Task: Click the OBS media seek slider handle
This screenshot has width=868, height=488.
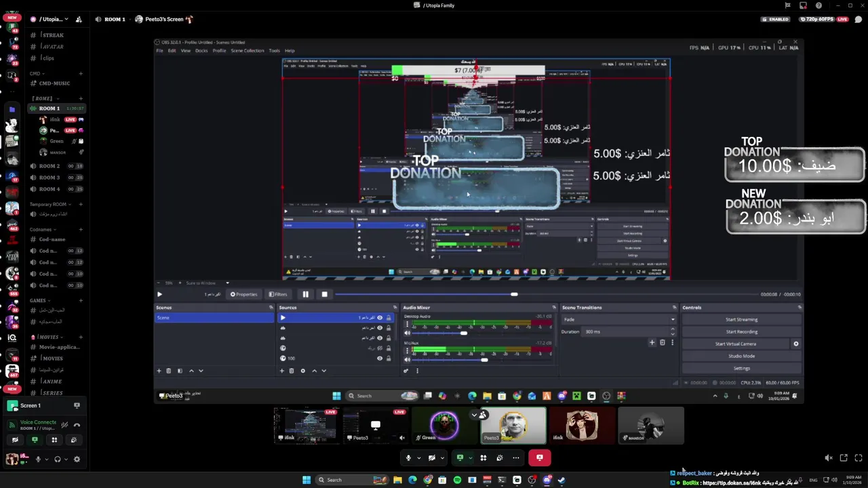Action: pyautogui.click(x=514, y=294)
